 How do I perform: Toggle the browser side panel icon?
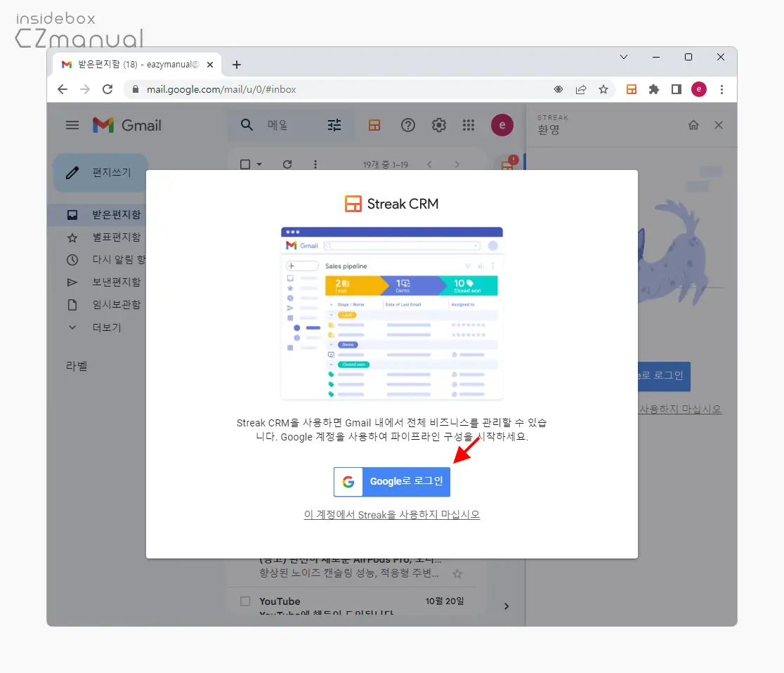677,89
